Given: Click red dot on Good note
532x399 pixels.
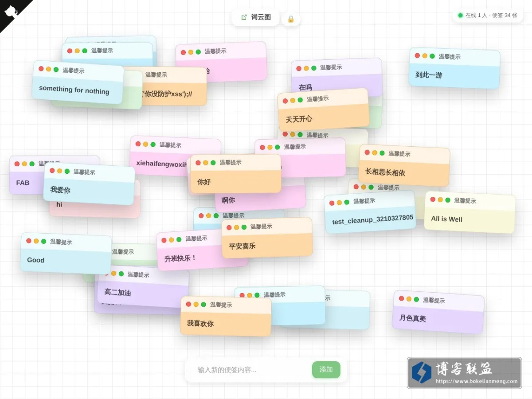Looking at the screenshot, I should tap(29, 241).
